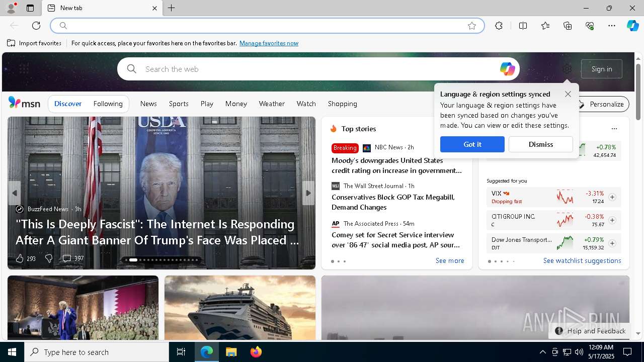Show next featured story slide
Viewport: 644px width, 362px height.
[308, 193]
